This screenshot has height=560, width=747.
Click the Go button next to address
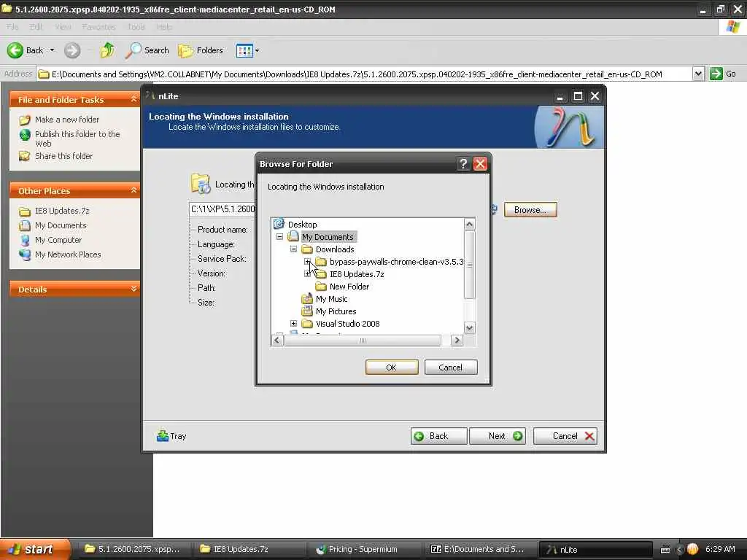pos(723,74)
